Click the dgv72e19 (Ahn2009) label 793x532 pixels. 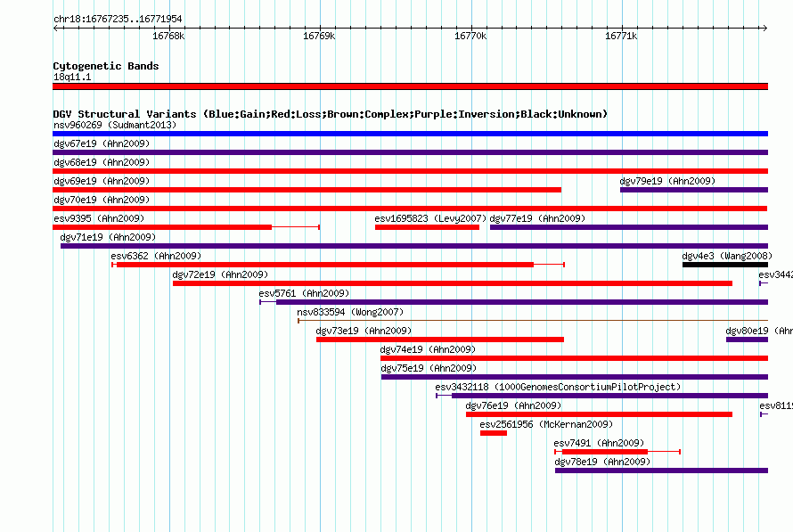point(220,274)
